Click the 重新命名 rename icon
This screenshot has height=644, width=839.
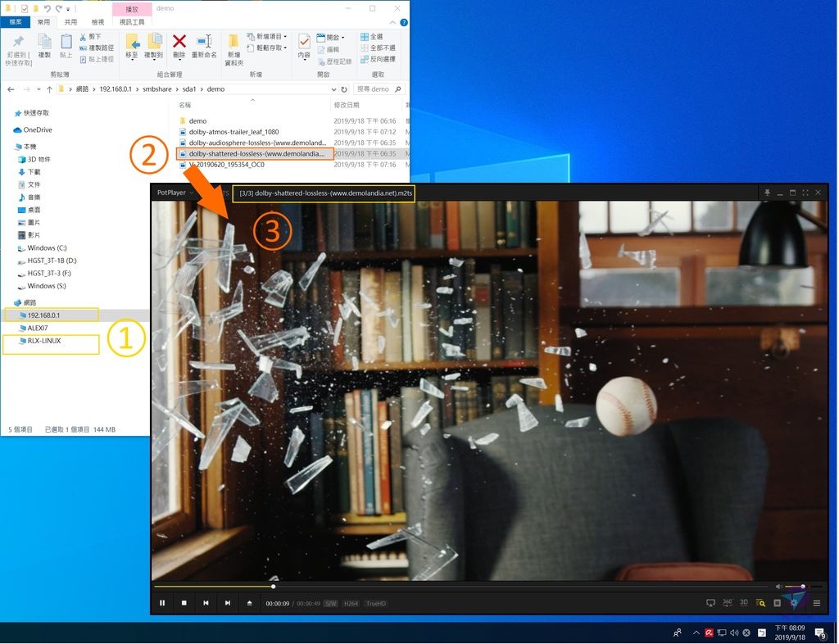click(204, 41)
